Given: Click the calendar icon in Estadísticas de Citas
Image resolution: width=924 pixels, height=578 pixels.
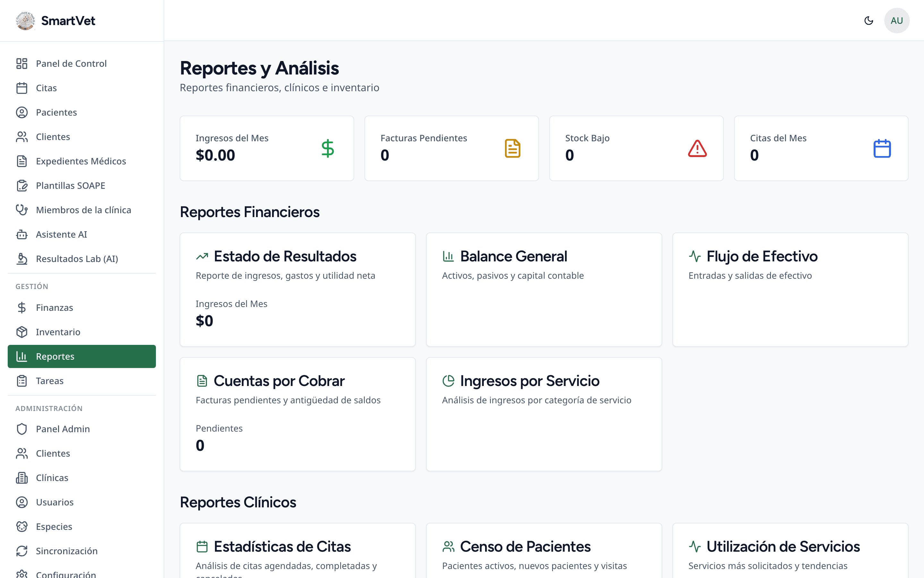Looking at the screenshot, I should coord(202,547).
